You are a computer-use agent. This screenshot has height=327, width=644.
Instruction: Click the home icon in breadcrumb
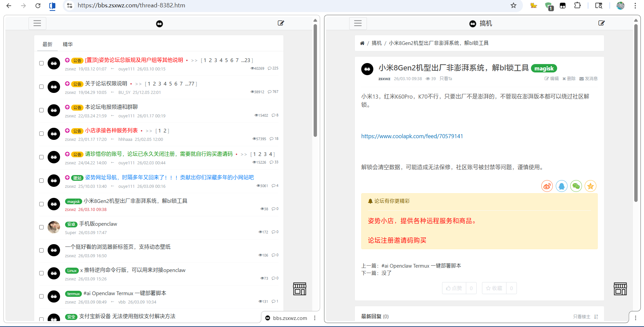pos(362,43)
